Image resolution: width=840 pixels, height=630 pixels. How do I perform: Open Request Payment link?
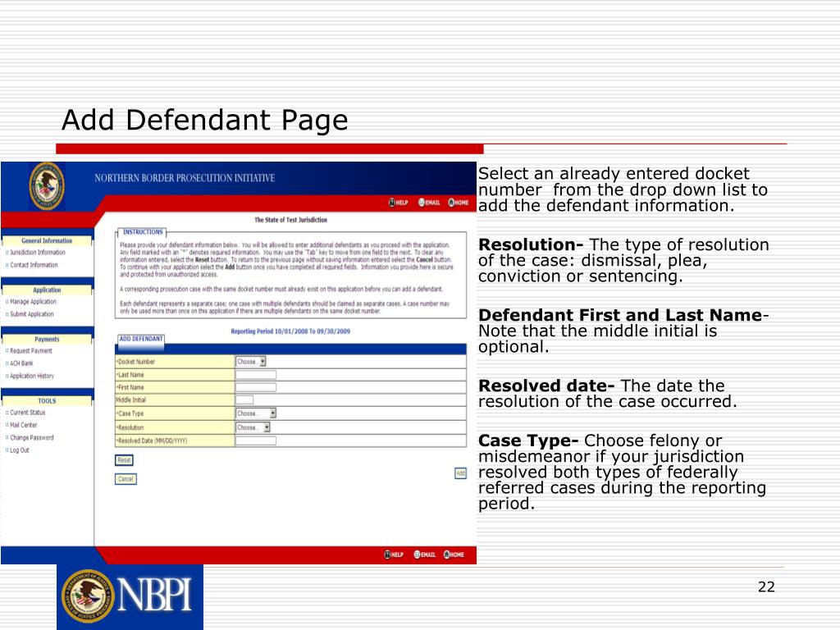coord(31,351)
